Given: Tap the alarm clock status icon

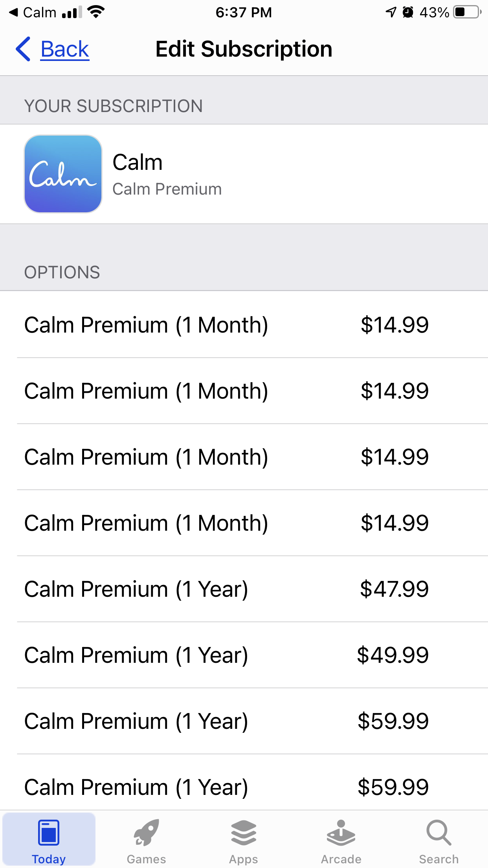Looking at the screenshot, I should tap(408, 12).
